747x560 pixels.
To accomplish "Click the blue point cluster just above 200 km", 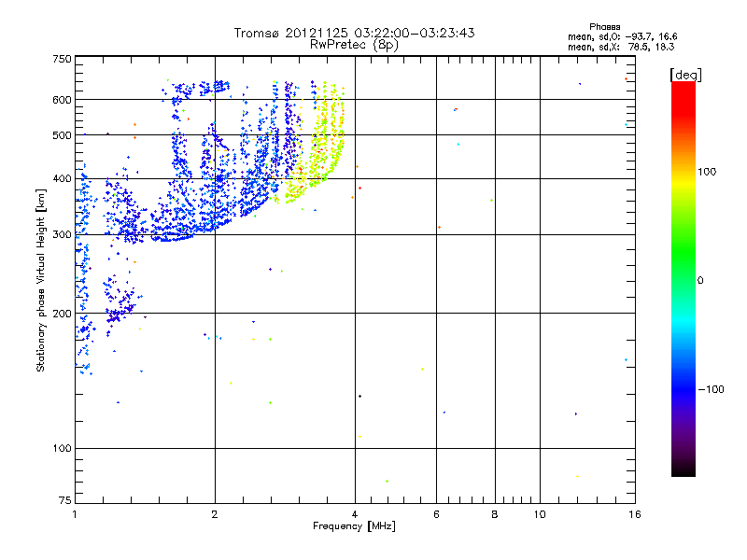I will [120, 301].
